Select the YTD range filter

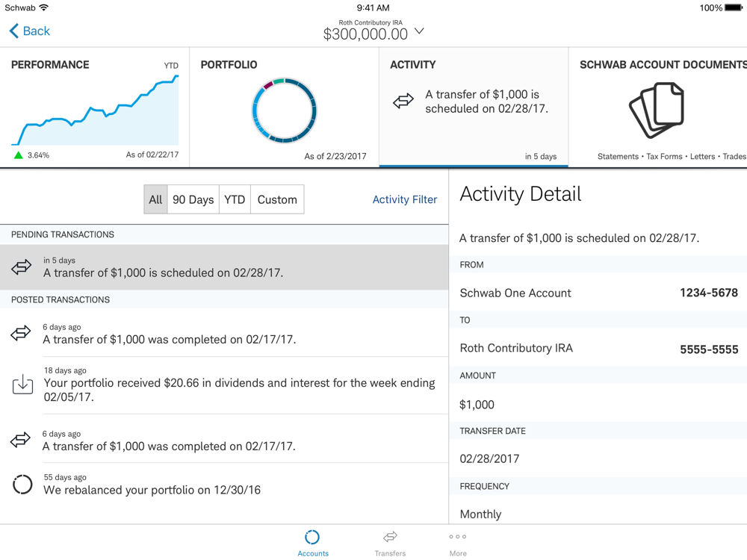235,199
